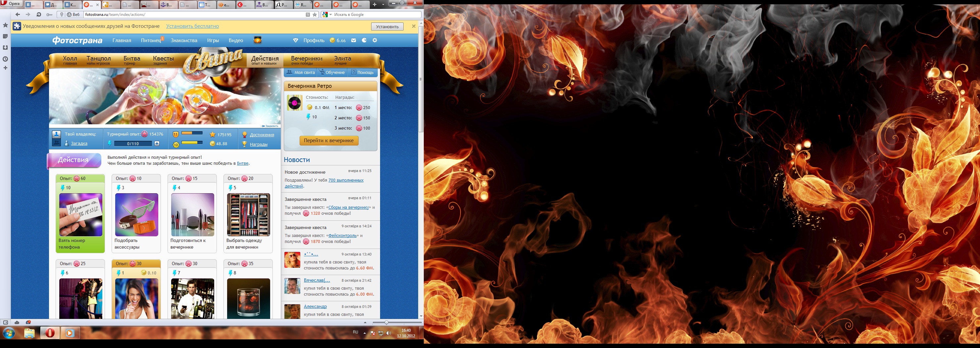The image size is (980, 348).
Task: Click the status bar icon with red alert badge
Action: (28, 322)
